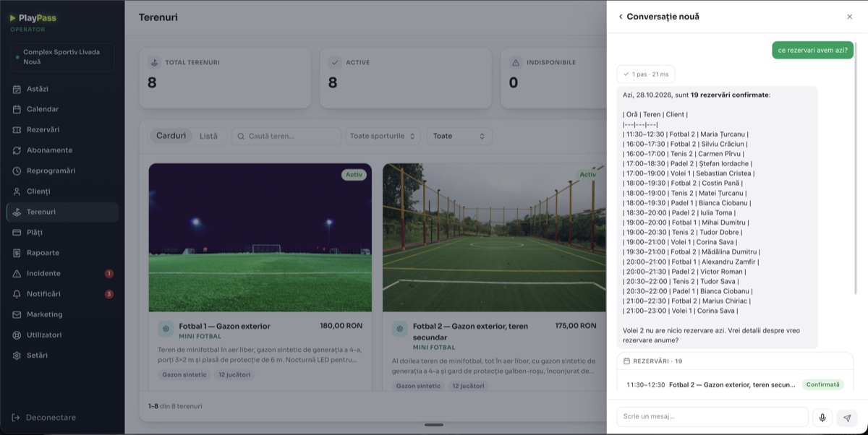Screen dimensions: 868x435
Task: Click '19 rezervări confirmate' in assistant reply
Action: (x=729, y=95)
